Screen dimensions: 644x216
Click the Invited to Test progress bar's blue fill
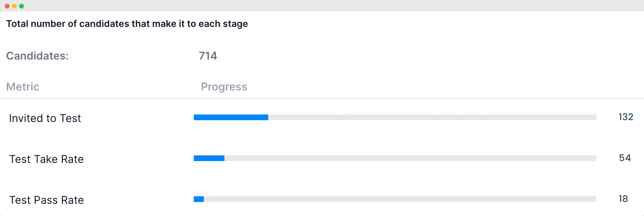(x=231, y=117)
